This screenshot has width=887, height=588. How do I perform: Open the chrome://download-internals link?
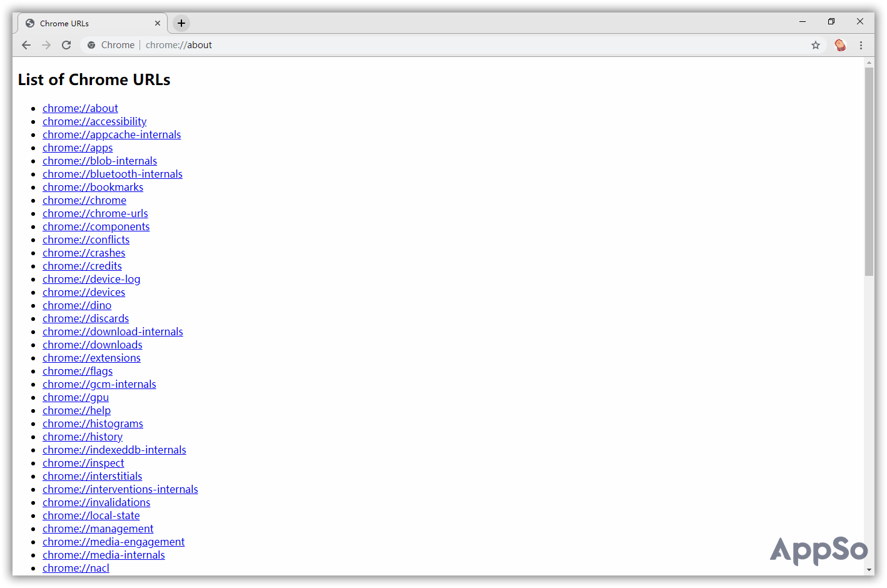pyautogui.click(x=113, y=332)
